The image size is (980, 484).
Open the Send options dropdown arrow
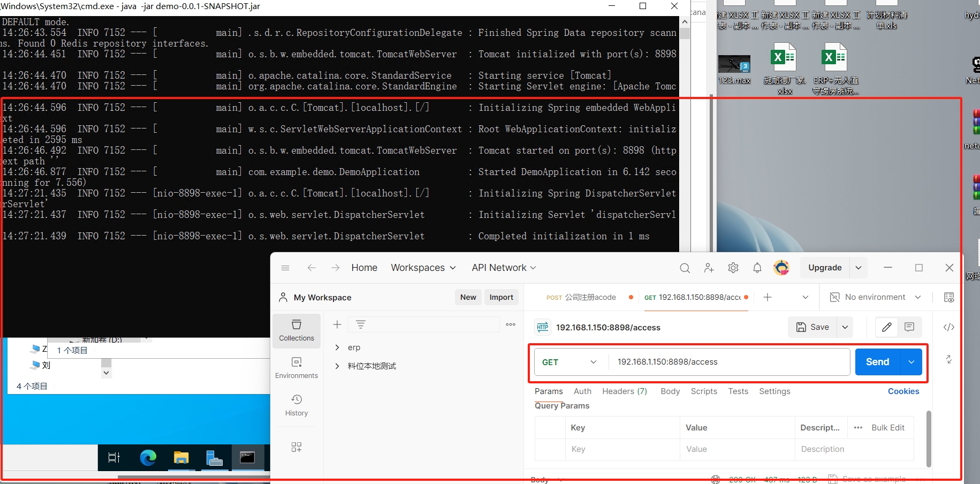911,362
